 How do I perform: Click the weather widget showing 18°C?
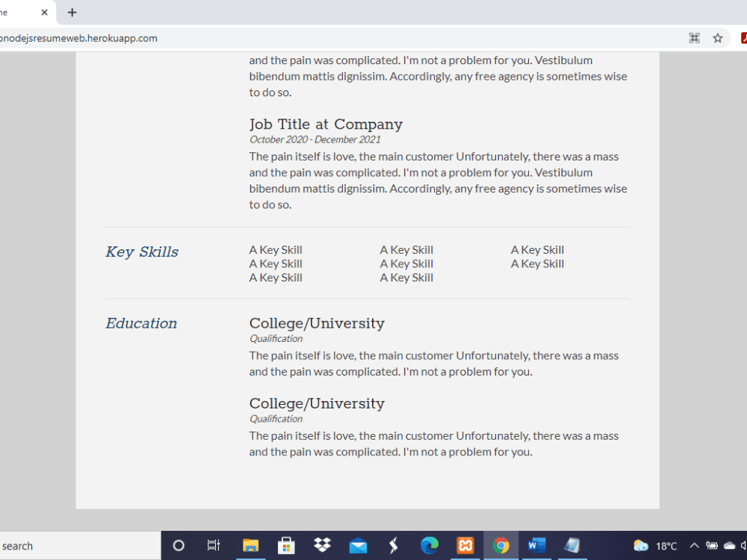point(655,546)
